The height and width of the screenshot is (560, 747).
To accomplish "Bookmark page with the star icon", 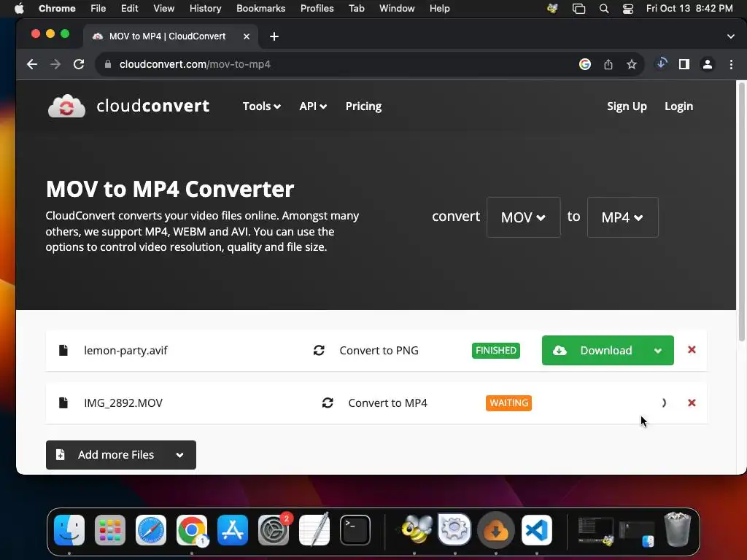I will coord(632,64).
